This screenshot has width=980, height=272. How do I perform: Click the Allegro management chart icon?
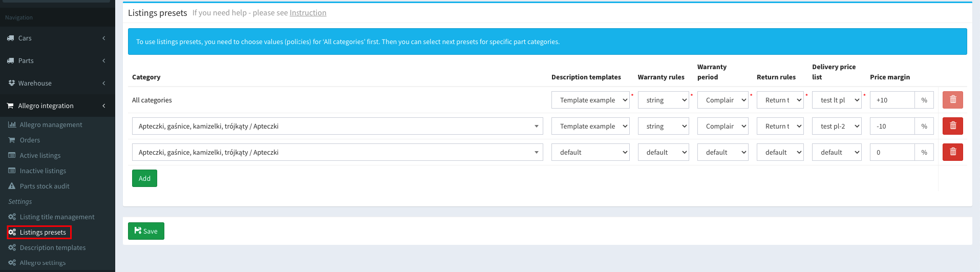pyautogui.click(x=12, y=124)
